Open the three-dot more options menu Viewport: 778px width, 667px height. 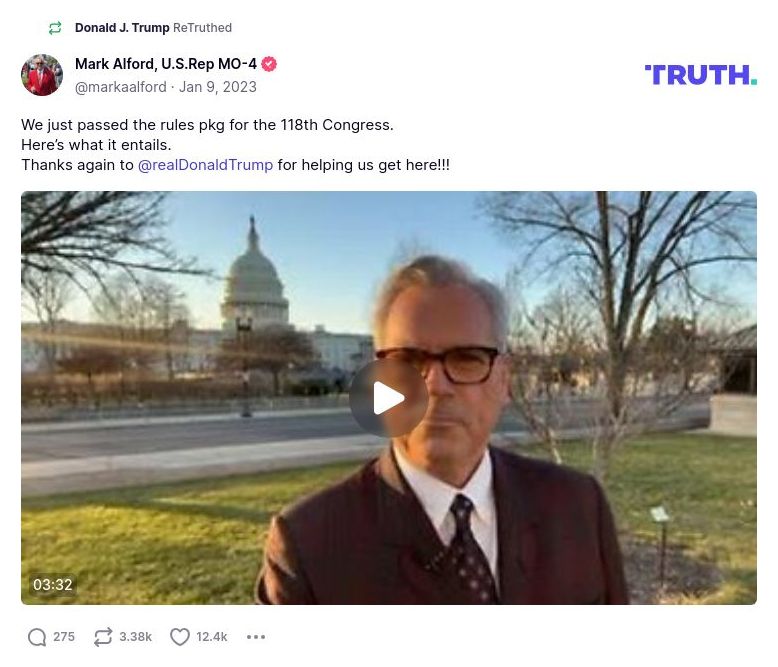(x=256, y=637)
